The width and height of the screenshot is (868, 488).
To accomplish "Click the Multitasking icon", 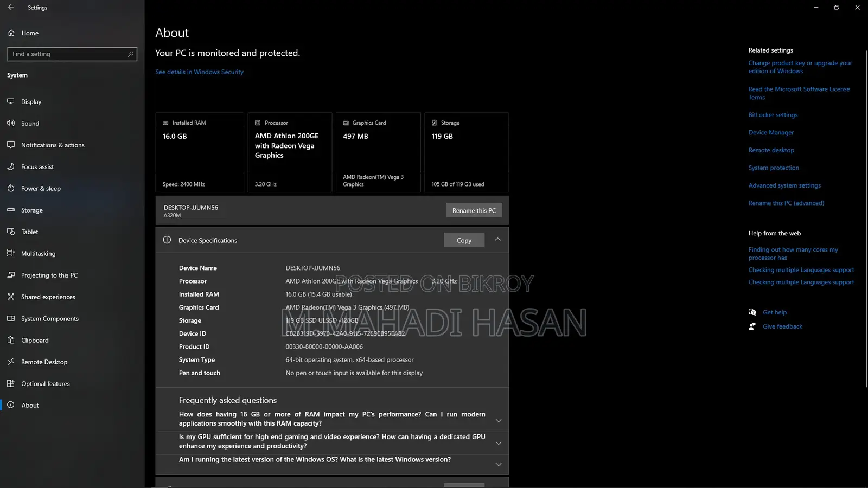I will click(11, 253).
